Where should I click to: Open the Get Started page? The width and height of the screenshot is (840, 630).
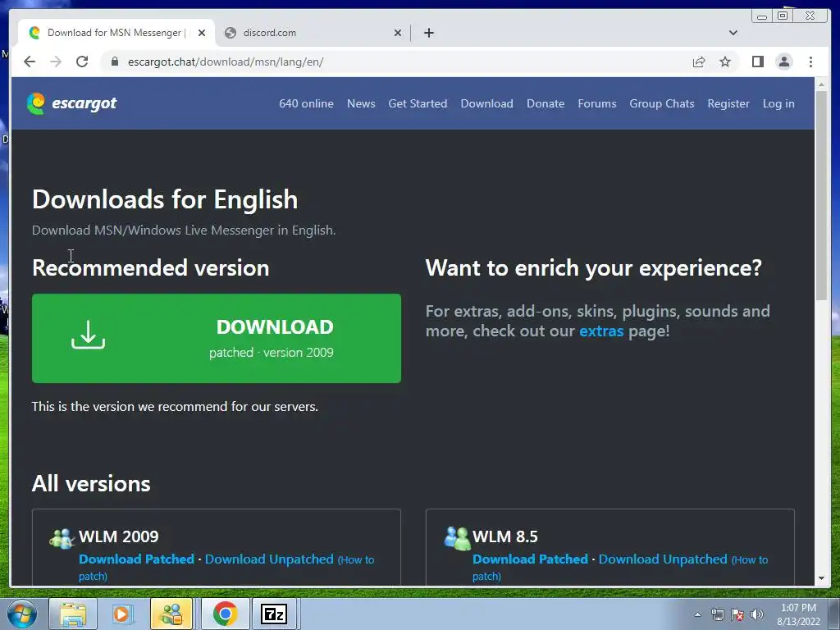pyautogui.click(x=418, y=103)
